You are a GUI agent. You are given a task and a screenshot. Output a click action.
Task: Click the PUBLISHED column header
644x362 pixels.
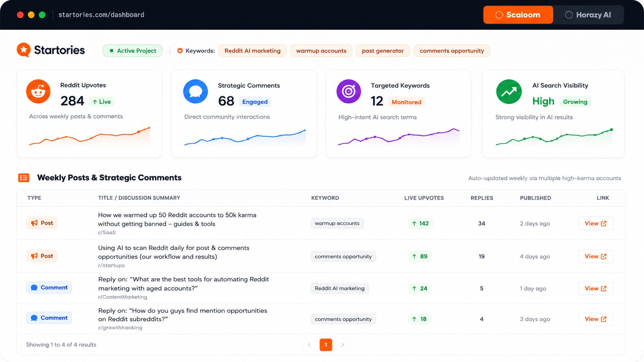pyautogui.click(x=535, y=198)
